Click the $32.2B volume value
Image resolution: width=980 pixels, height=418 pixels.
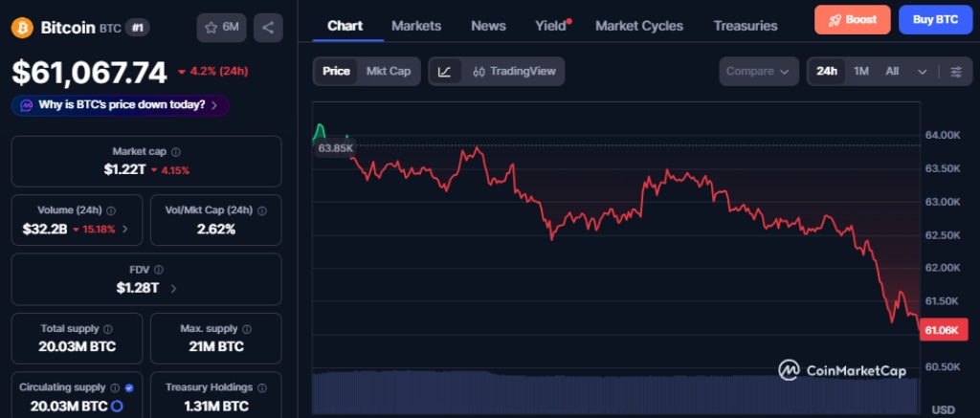point(44,230)
